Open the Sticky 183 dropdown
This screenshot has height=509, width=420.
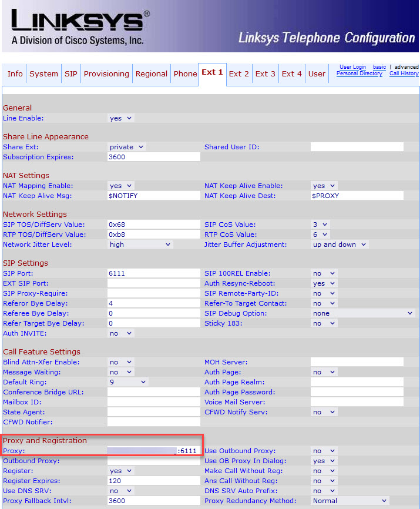(x=324, y=323)
